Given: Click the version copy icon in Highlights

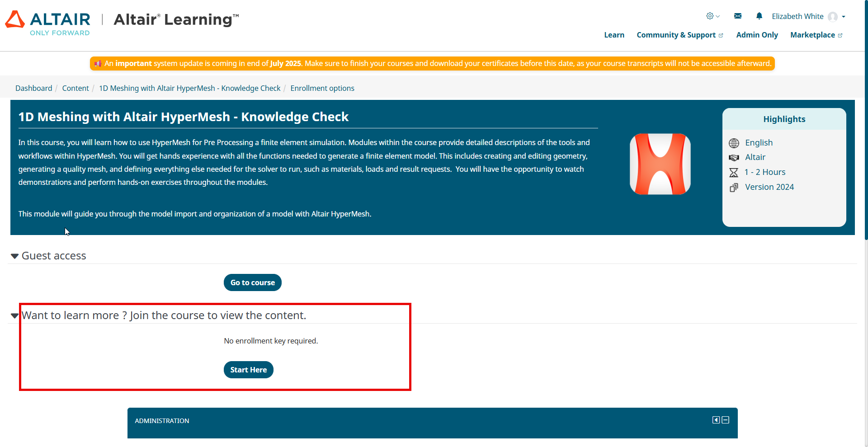Looking at the screenshot, I should click(x=734, y=188).
